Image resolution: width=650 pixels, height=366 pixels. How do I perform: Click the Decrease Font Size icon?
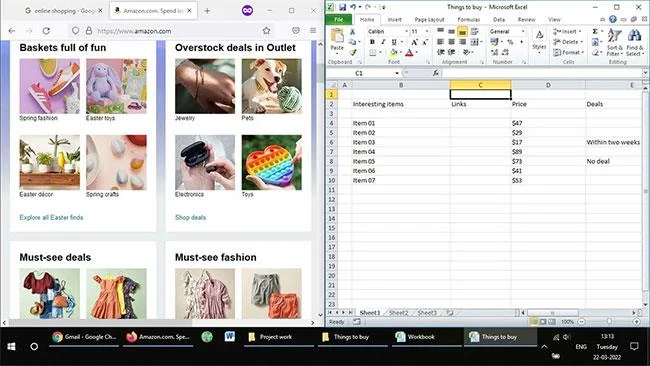(x=425, y=42)
